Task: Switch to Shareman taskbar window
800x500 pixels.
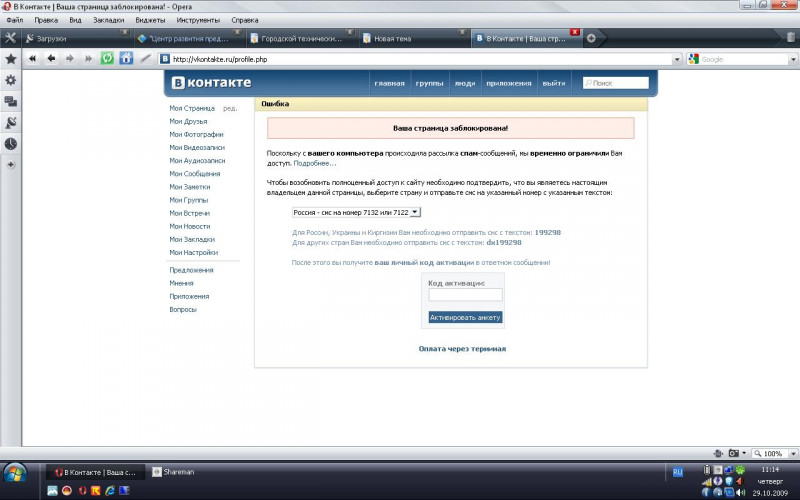Action: point(173,472)
